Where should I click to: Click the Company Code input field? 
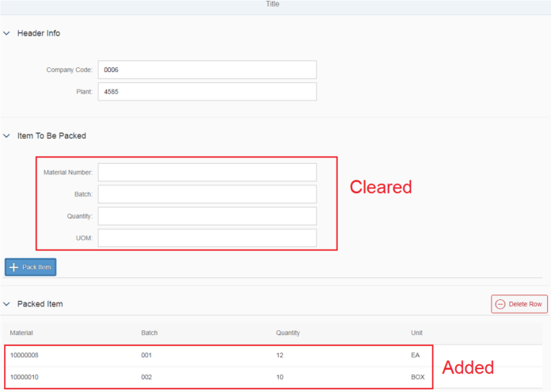207,70
